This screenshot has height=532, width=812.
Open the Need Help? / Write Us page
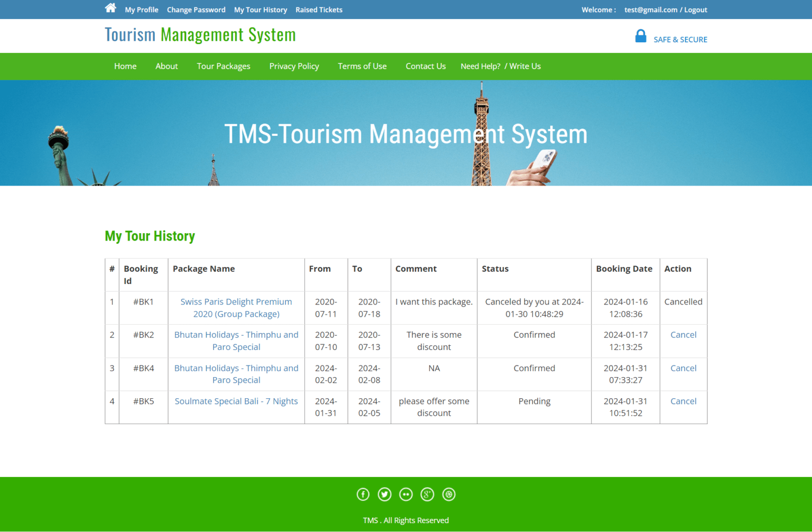tap(500, 66)
